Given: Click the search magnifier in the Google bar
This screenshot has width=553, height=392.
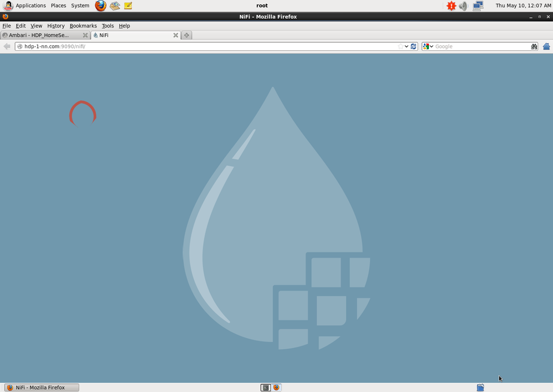Looking at the screenshot, I should 534,46.
